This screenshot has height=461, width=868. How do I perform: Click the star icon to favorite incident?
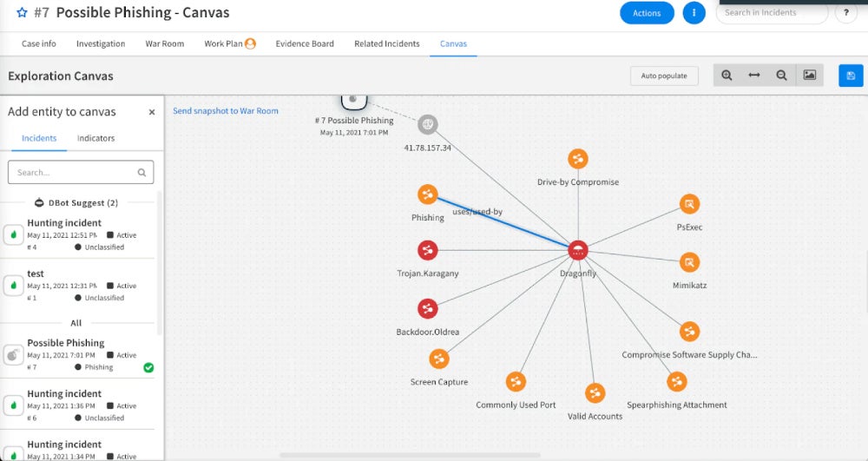point(22,13)
